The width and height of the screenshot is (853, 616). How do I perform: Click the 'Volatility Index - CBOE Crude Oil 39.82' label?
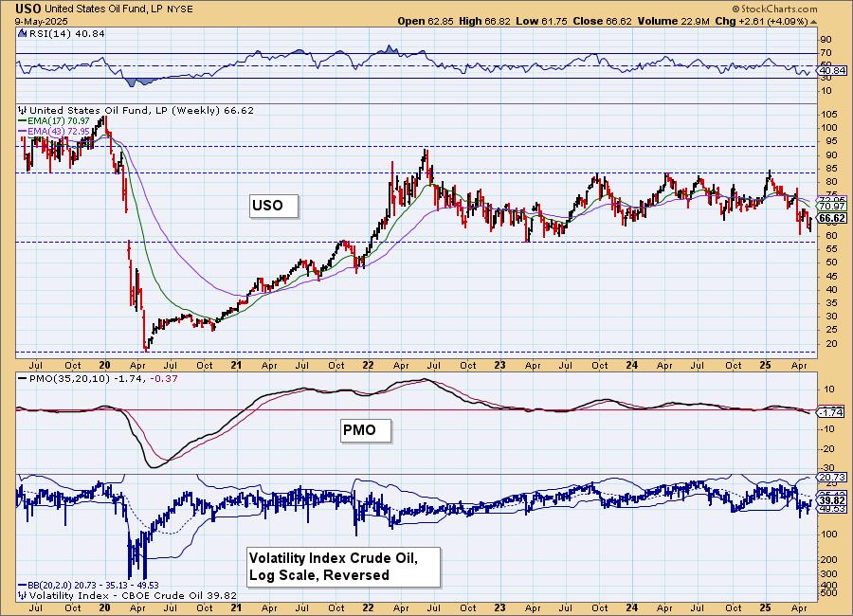pyautogui.click(x=133, y=595)
